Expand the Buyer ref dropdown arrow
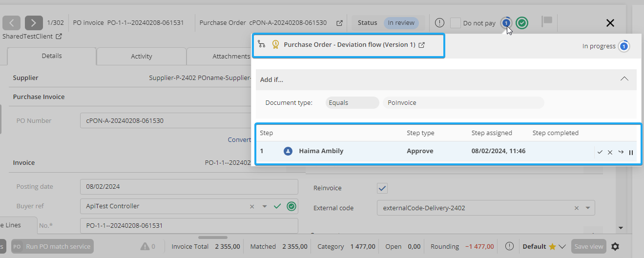644x258 pixels. (265, 206)
